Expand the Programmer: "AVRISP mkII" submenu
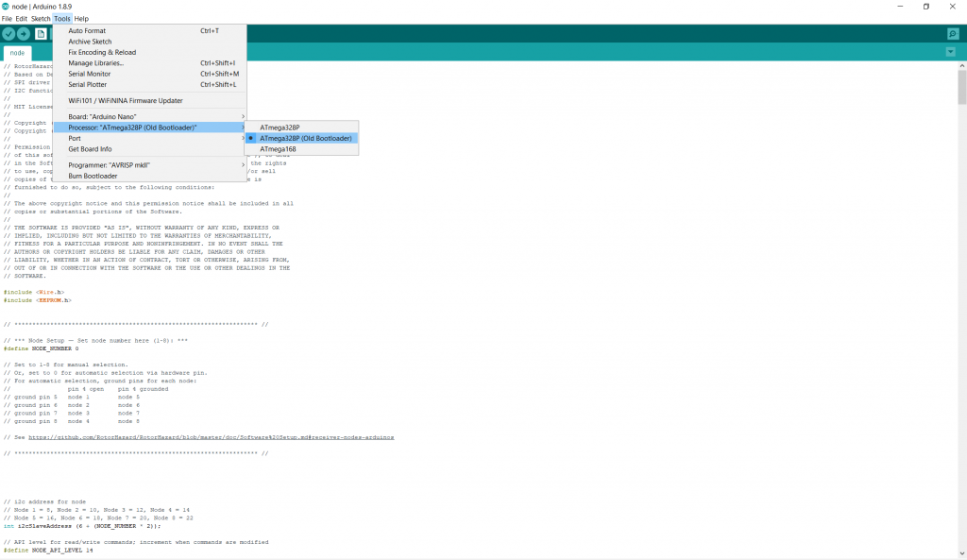 point(150,165)
